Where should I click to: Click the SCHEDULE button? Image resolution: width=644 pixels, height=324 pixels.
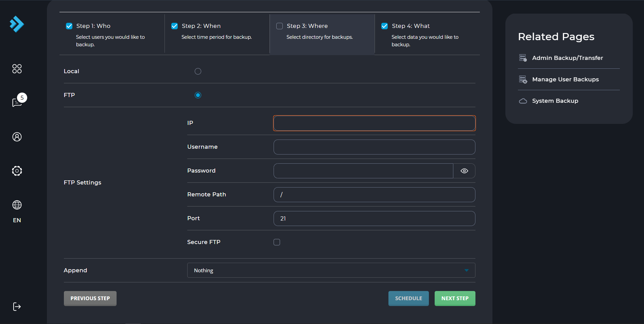coord(408,298)
